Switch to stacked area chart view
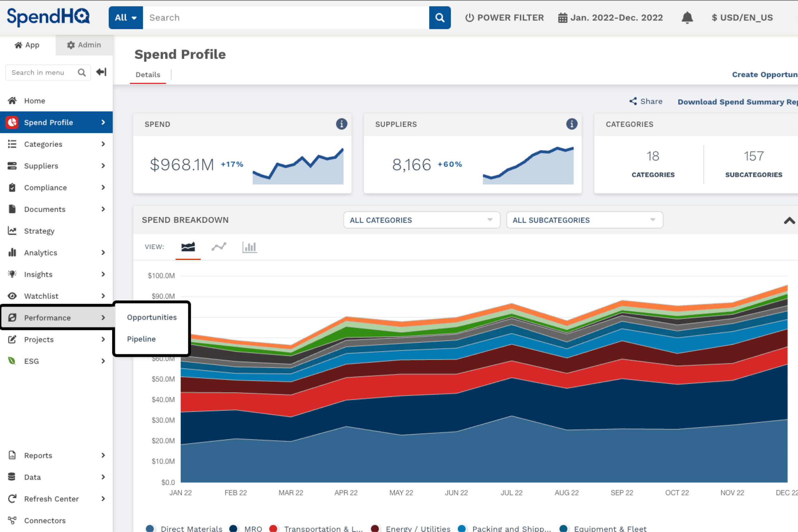This screenshot has width=798, height=532. [188, 247]
